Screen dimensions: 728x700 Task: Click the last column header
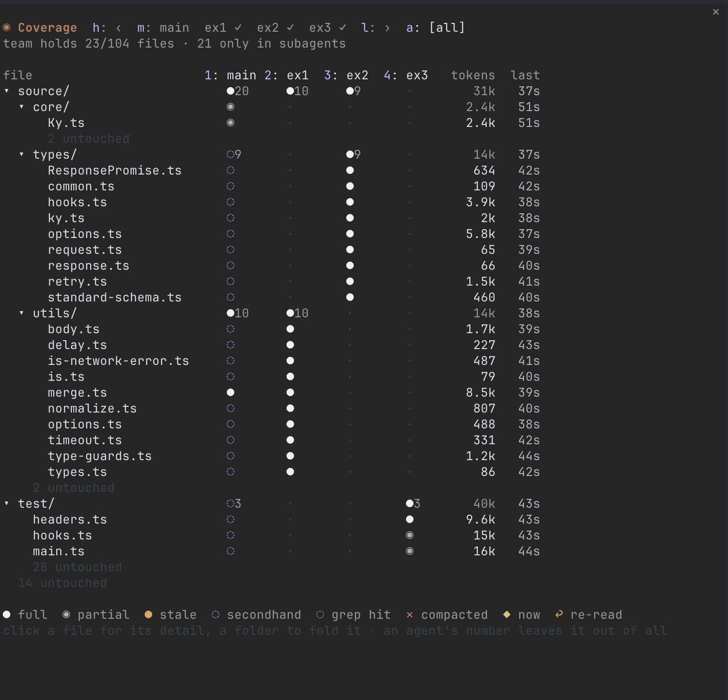click(525, 75)
